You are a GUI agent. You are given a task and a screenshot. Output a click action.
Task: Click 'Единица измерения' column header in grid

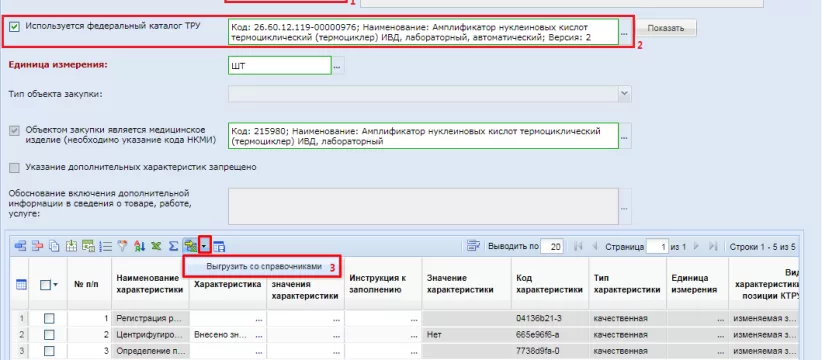click(697, 284)
